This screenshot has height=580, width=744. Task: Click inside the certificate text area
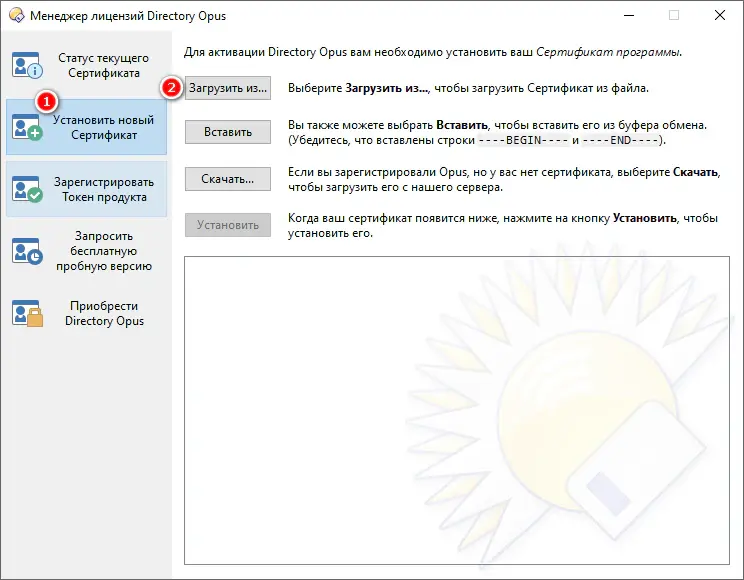point(457,411)
